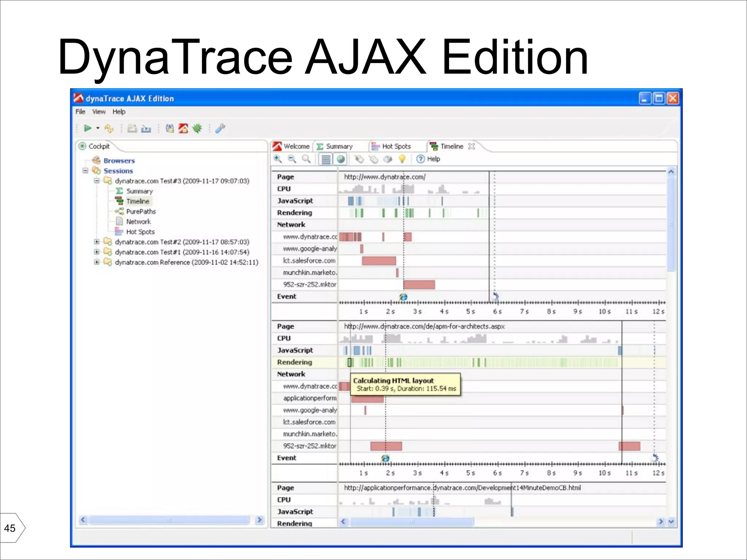Click the Hot Spots tree item icon
The image size is (747, 560).
click(119, 232)
